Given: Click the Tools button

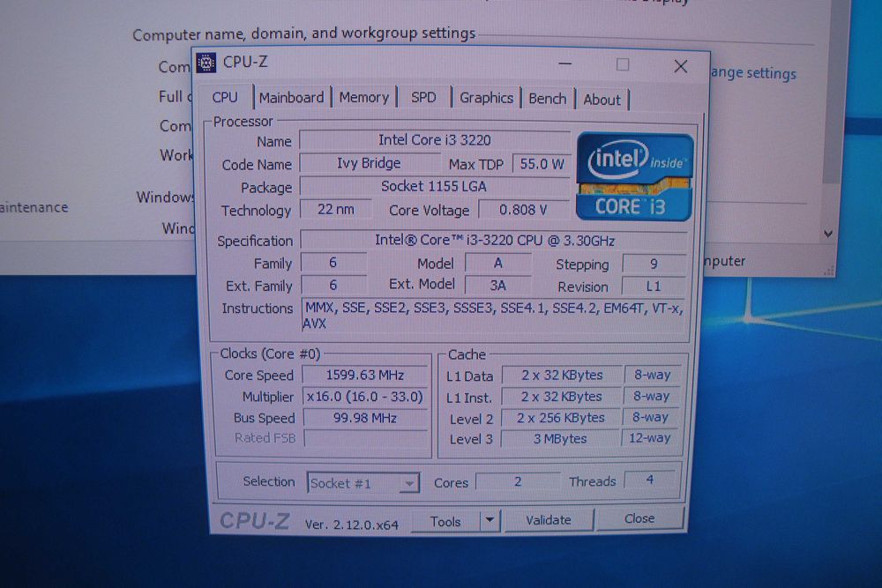Looking at the screenshot, I should click(x=445, y=522).
